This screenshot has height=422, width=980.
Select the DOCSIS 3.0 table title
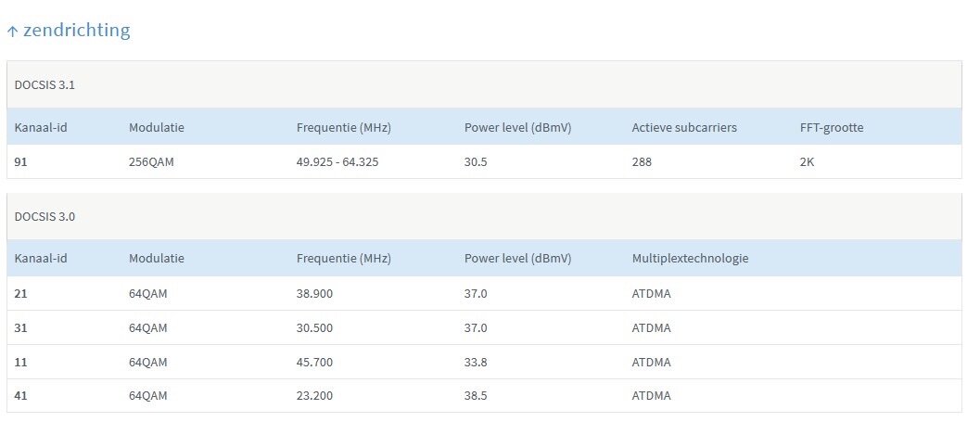[45, 217]
